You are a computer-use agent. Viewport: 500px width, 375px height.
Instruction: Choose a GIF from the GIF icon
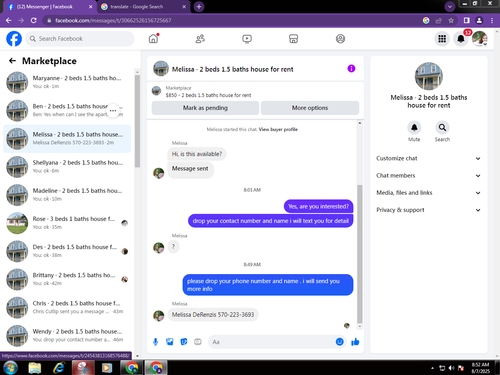click(x=198, y=342)
